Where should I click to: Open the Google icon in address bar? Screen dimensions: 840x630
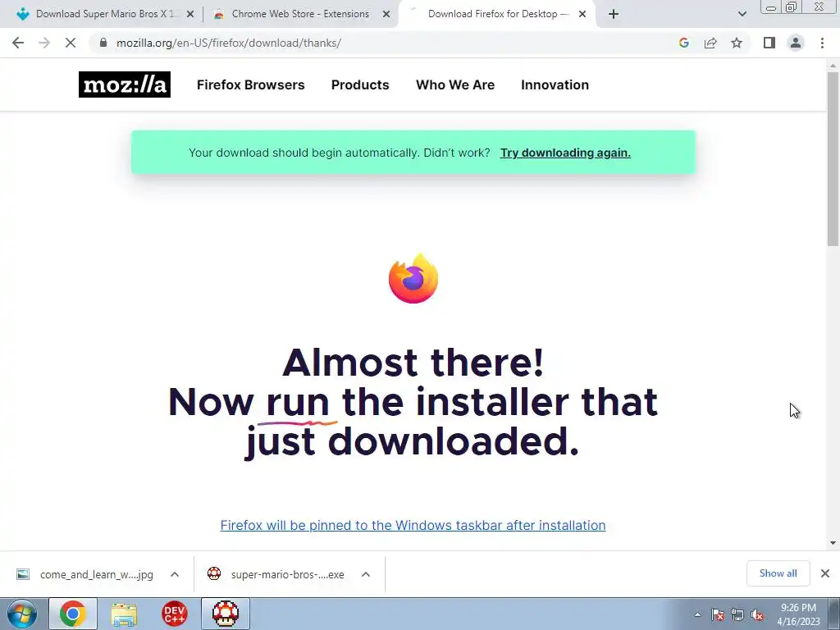click(683, 43)
